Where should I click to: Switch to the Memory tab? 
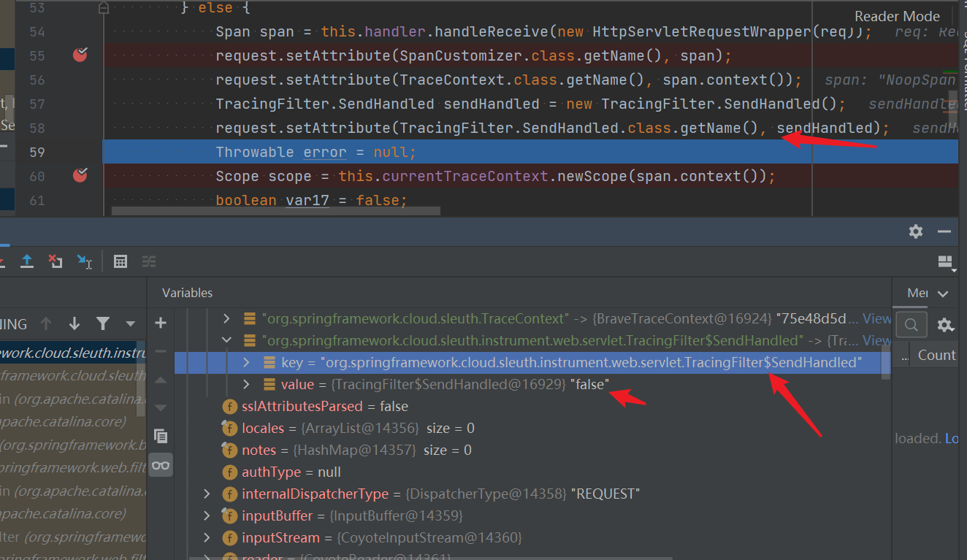pyautogui.click(x=917, y=293)
